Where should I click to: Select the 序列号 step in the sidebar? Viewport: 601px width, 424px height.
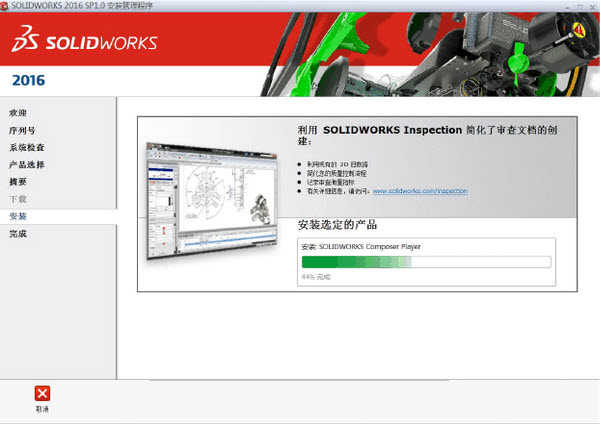tap(22, 130)
